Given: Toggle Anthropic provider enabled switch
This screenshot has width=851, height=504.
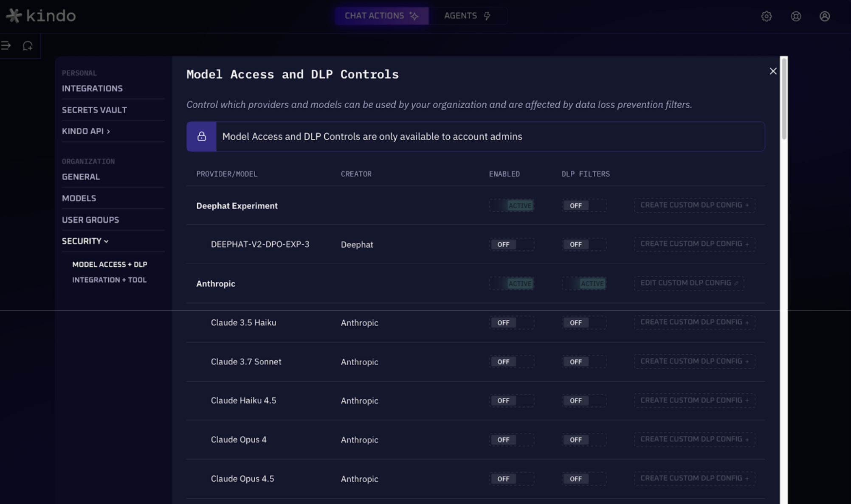Looking at the screenshot, I should point(511,283).
